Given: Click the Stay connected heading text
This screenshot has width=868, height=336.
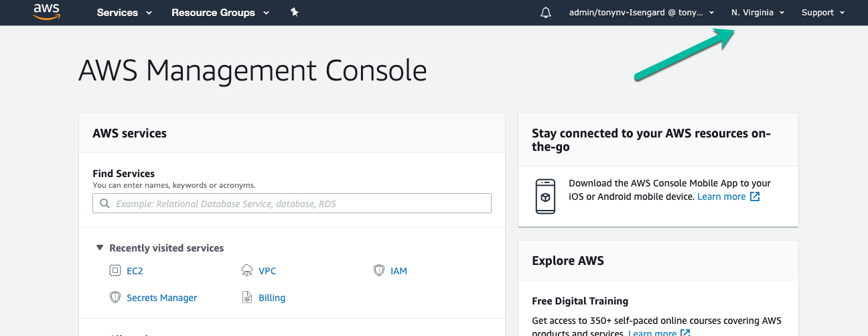Looking at the screenshot, I should pyautogui.click(x=651, y=140).
